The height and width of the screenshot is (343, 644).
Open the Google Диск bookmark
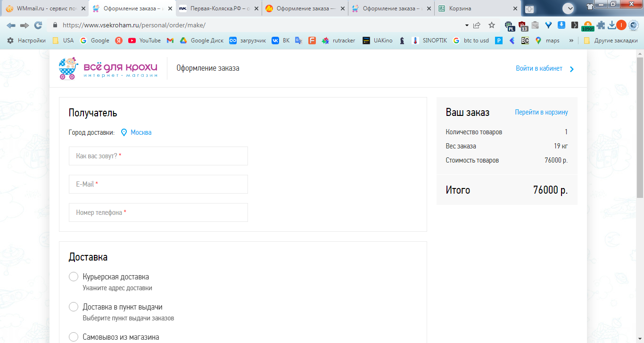click(x=202, y=41)
